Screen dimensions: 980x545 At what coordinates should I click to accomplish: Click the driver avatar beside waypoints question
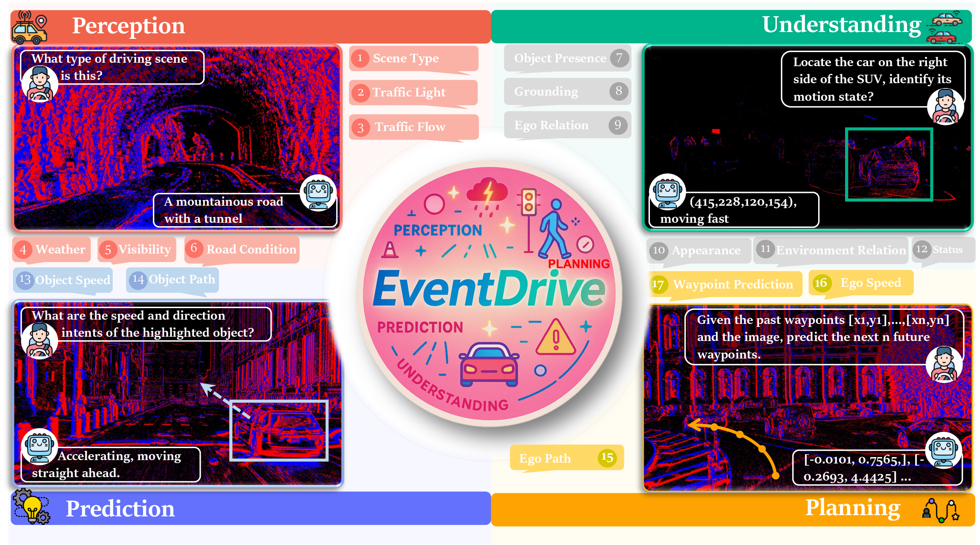(x=944, y=364)
